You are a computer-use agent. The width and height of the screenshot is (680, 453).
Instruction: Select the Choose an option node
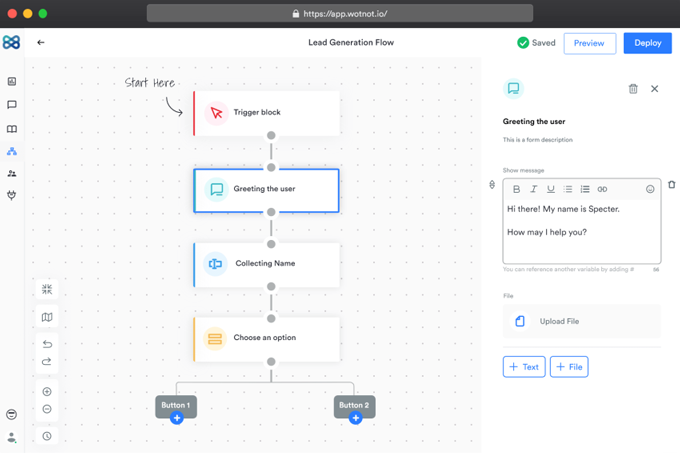[266, 339]
